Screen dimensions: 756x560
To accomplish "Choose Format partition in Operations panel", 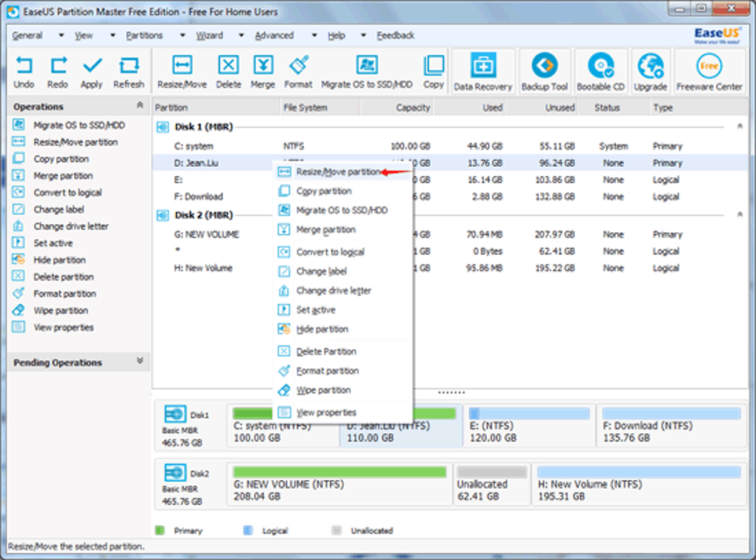I will 54,294.
